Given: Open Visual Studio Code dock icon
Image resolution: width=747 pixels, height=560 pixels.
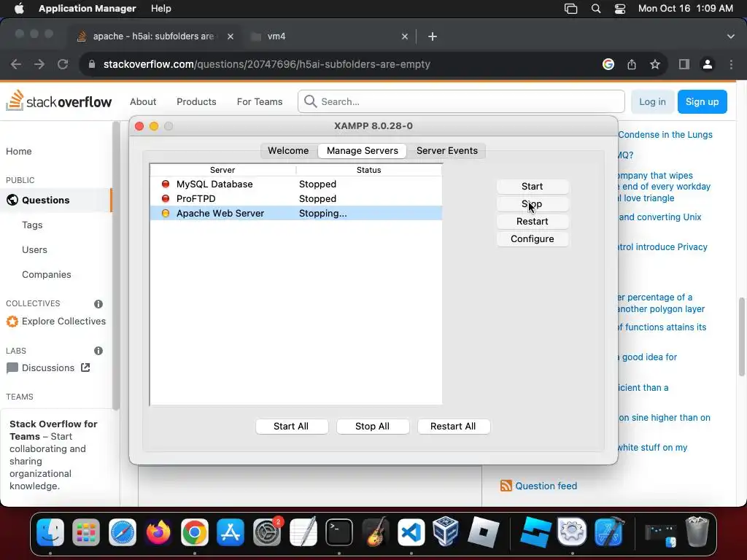Looking at the screenshot, I should coord(411,532).
